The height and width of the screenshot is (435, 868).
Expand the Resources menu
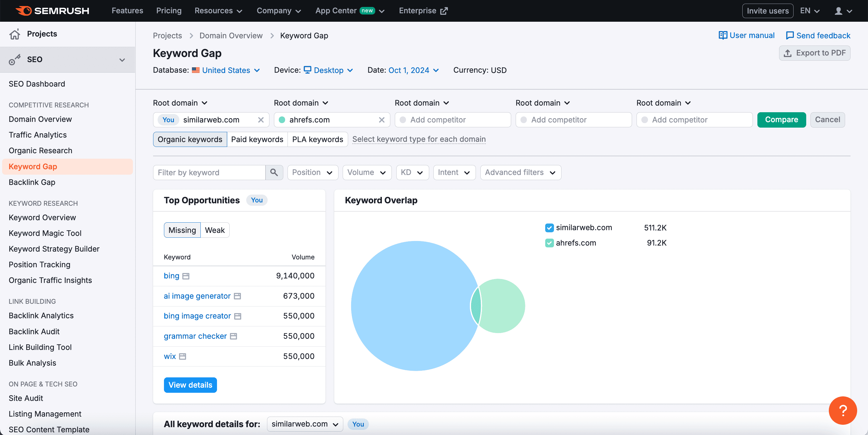[x=218, y=11]
